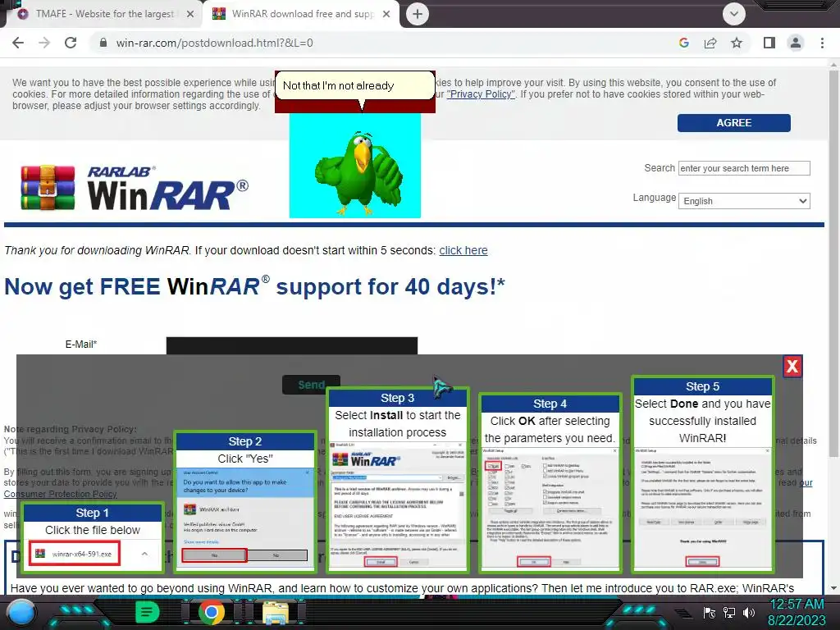Click the Step 3 Install screenshot
The height and width of the screenshot is (630, 840).
398,504
